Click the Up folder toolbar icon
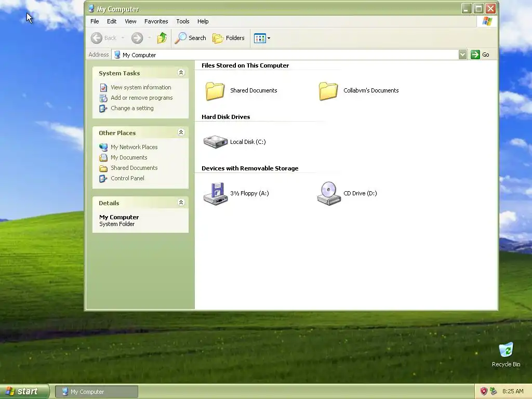The width and height of the screenshot is (532, 399). pyautogui.click(x=162, y=38)
